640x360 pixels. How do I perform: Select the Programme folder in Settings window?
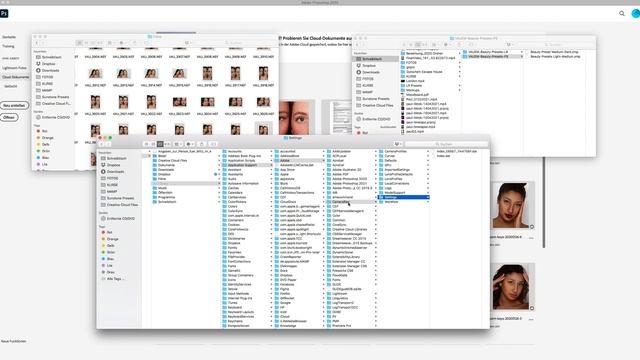click(x=167, y=197)
